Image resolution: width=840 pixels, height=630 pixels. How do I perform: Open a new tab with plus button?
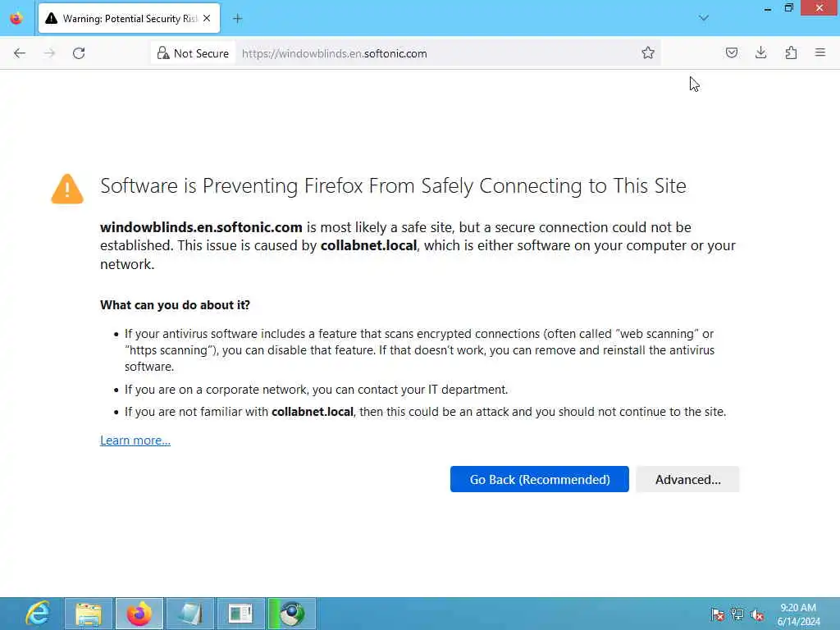coord(237,19)
